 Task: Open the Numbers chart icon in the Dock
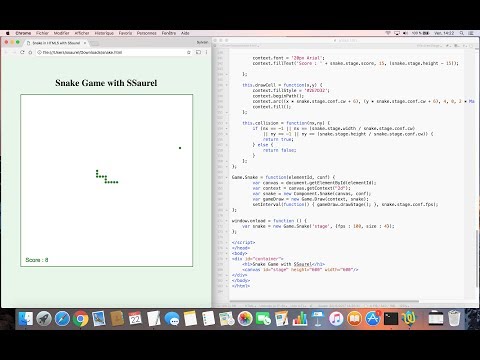point(300,319)
